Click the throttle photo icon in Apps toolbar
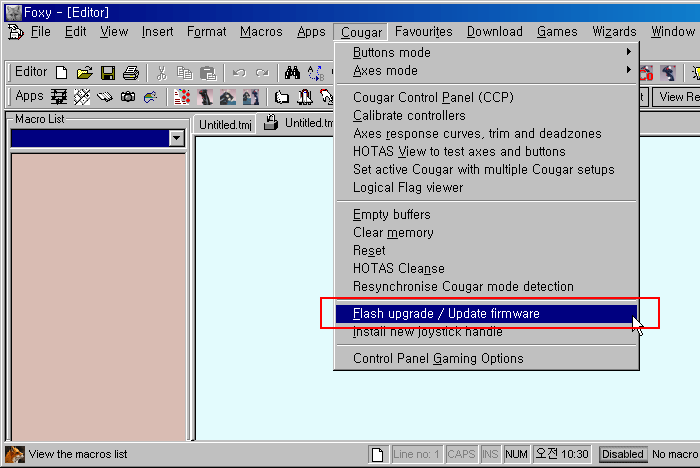The width and height of the screenshot is (700, 468). click(x=228, y=96)
